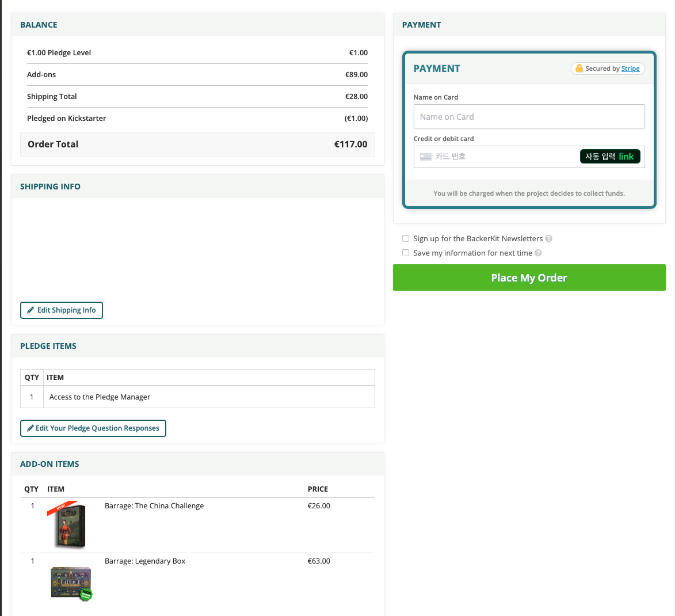The width and height of the screenshot is (675, 616).
Task: Click Barrage: The China Challenge thumbnail
Action: [68, 524]
